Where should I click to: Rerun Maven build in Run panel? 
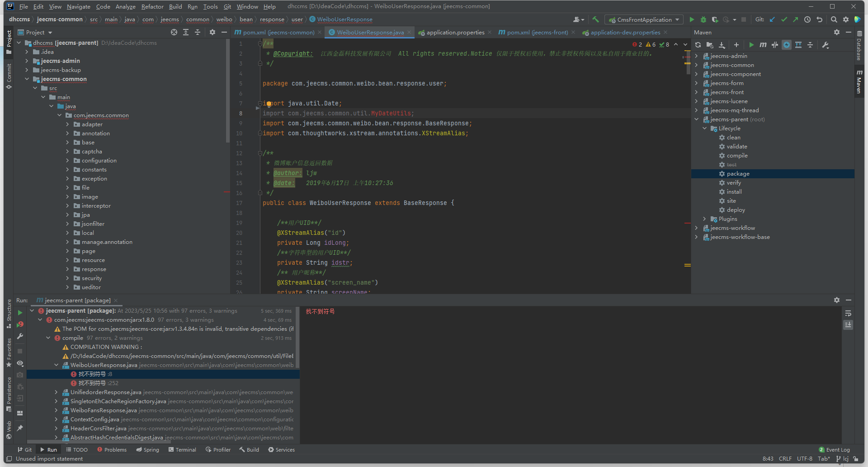[20, 313]
